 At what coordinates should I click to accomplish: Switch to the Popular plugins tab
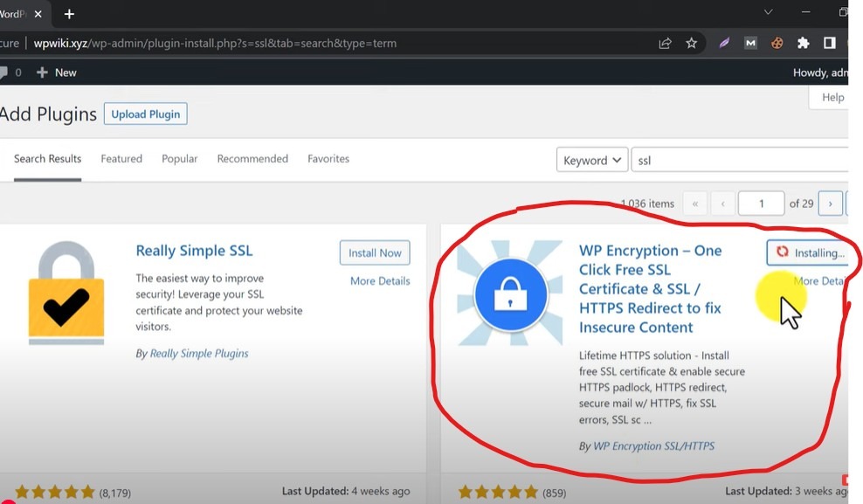click(x=180, y=158)
